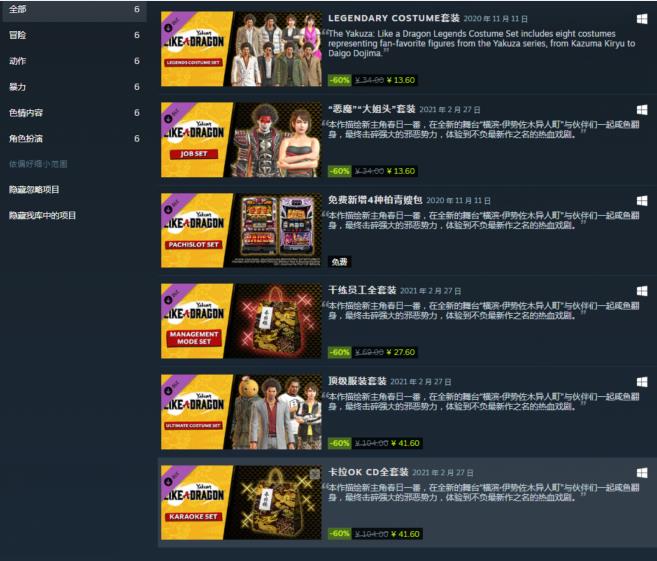
Task: Click the "恶魔""大姐头"套装 title
Action: (x=372, y=109)
